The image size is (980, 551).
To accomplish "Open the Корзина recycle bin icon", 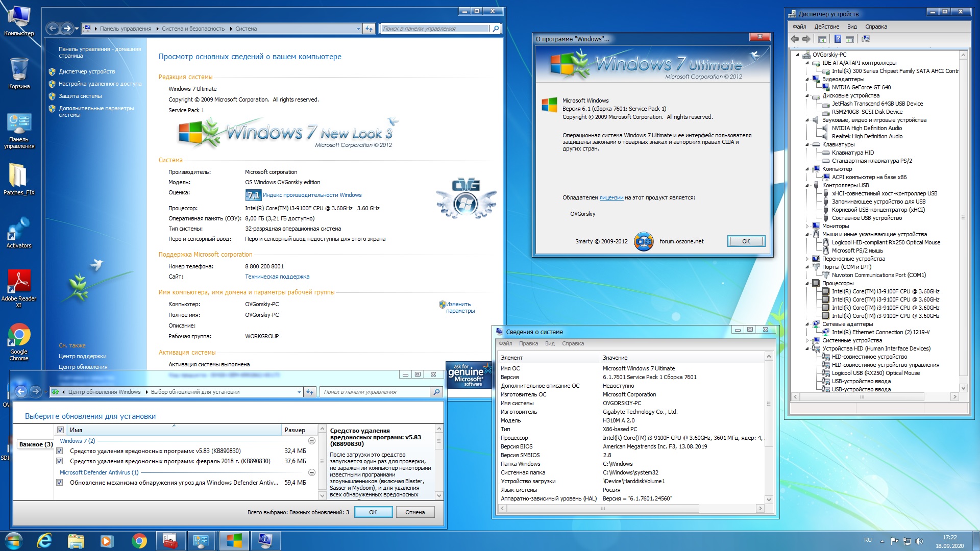I will [19, 73].
